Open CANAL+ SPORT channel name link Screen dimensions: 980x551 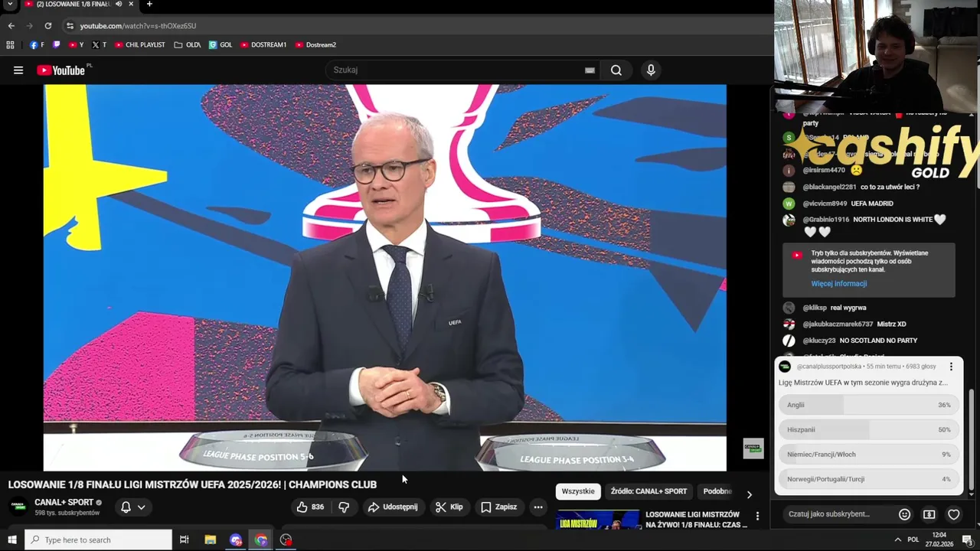coord(64,503)
